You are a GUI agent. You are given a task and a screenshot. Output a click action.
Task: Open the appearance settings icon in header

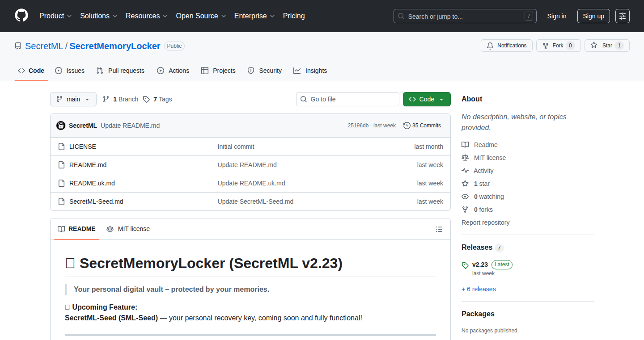623,16
